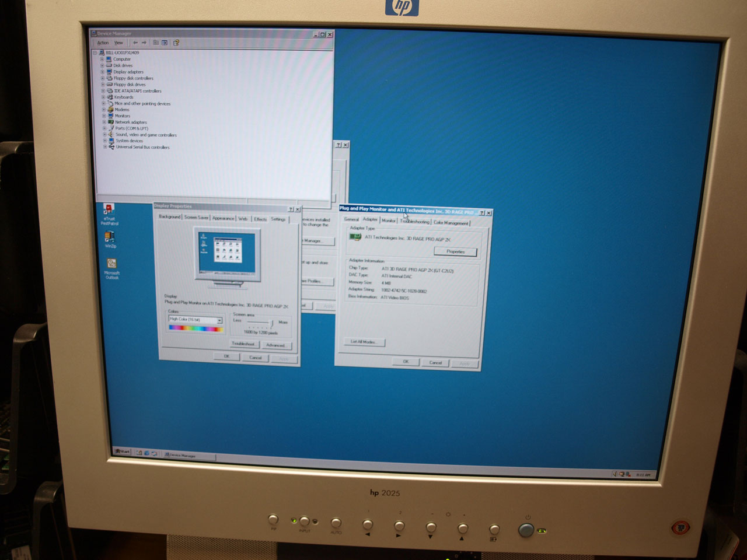747x560 pixels.
Task: Switch to the Appearance tab
Action: (223, 218)
